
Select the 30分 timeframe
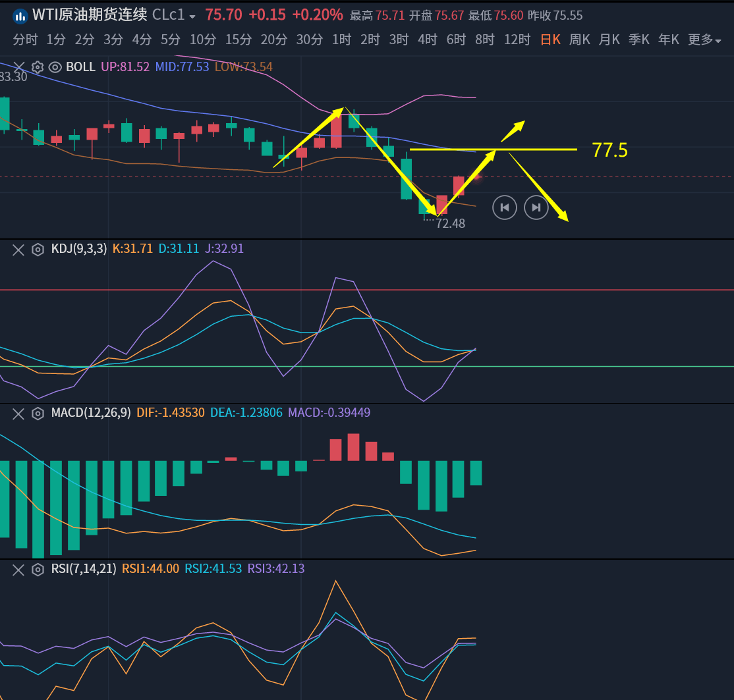310,40
